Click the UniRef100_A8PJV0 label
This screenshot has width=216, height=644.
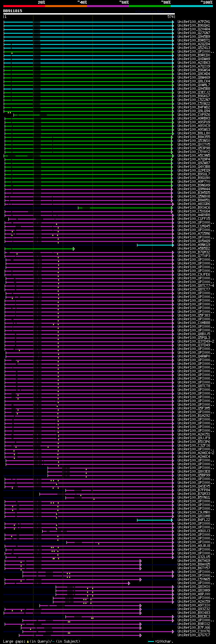[194, 594]
